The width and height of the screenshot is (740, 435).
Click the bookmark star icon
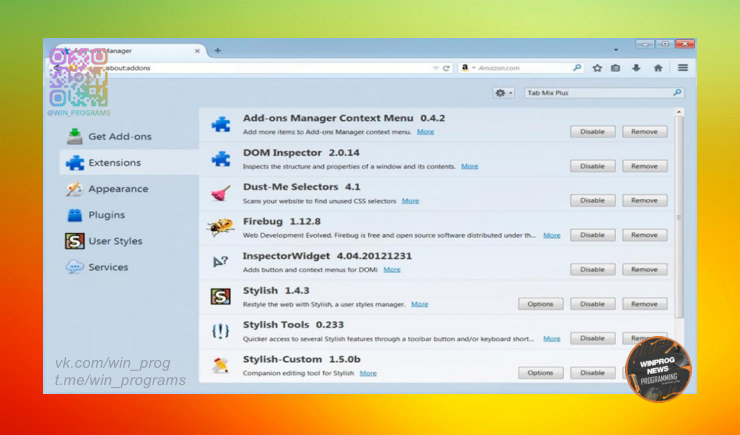point(597,68)
